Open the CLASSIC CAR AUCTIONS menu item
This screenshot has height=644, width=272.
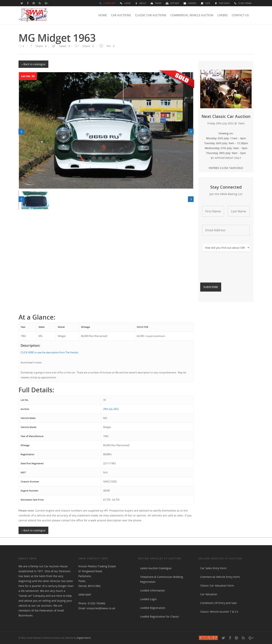pyautogui.click(x=151, y=15)
